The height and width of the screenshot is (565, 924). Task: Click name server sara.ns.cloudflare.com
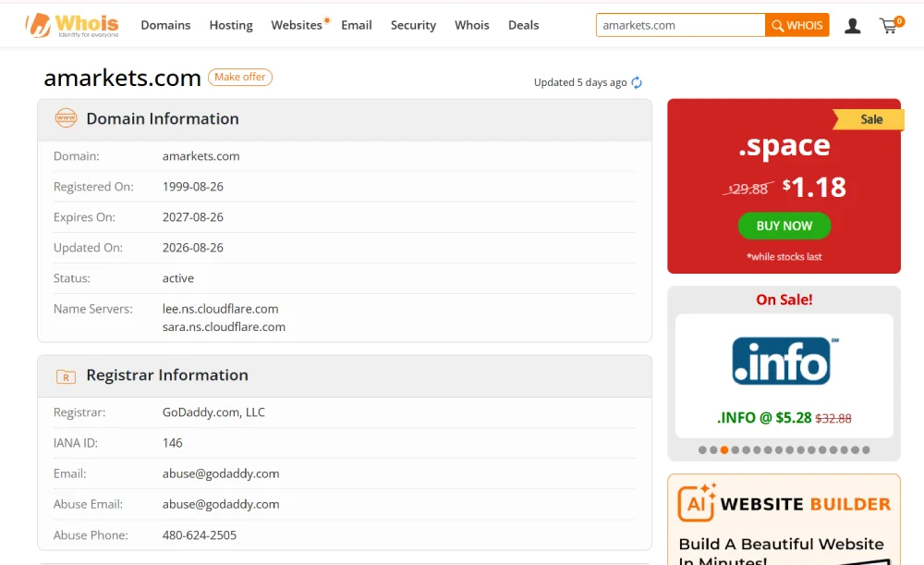[224, 327]
